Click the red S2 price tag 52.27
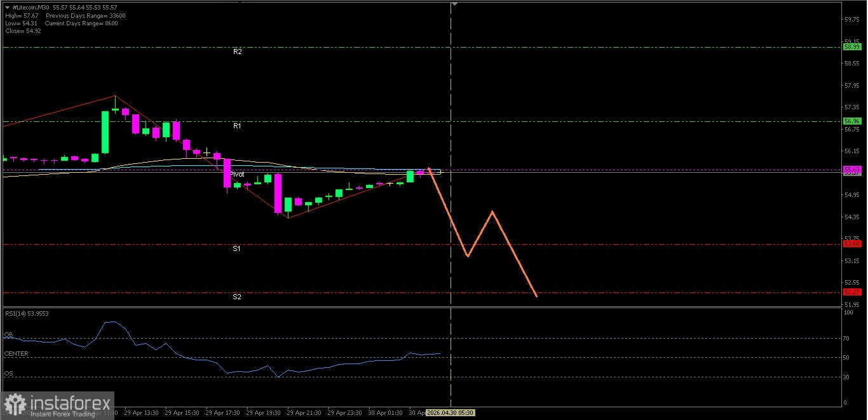This screenshot has height=420, width=868. [851, 292]
